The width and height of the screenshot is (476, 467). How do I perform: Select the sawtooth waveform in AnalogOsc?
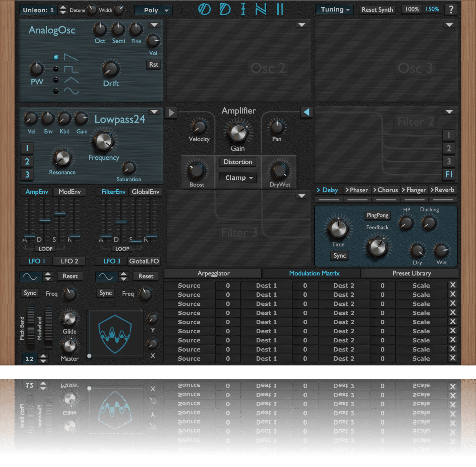click(56, 57)
